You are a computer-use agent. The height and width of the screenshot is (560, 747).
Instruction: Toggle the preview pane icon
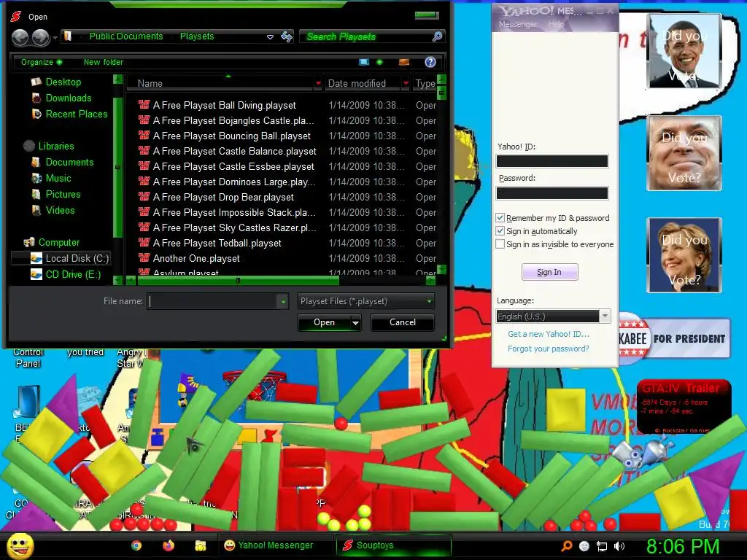click(x=403, y=62)
